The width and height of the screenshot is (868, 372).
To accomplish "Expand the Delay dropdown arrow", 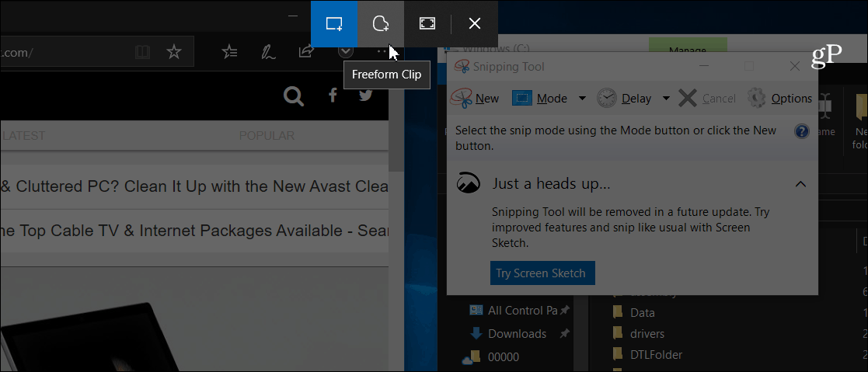I will point(666,99).
